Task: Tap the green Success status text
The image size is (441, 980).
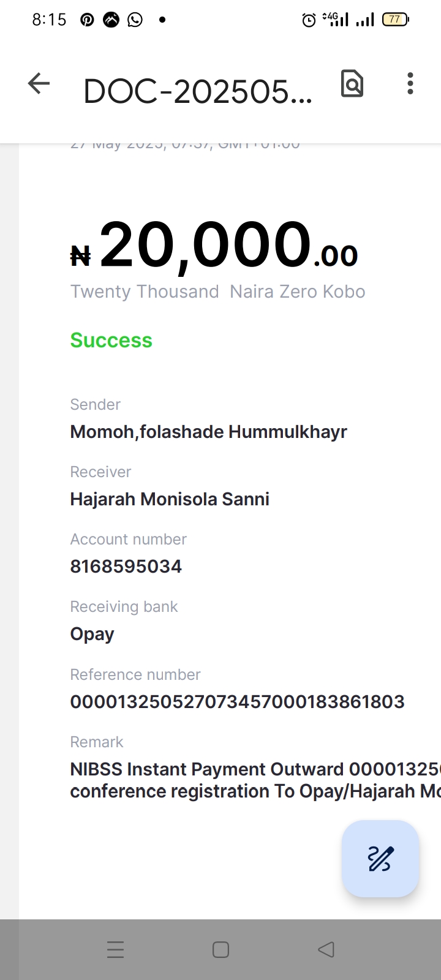Action: point(111,340)
